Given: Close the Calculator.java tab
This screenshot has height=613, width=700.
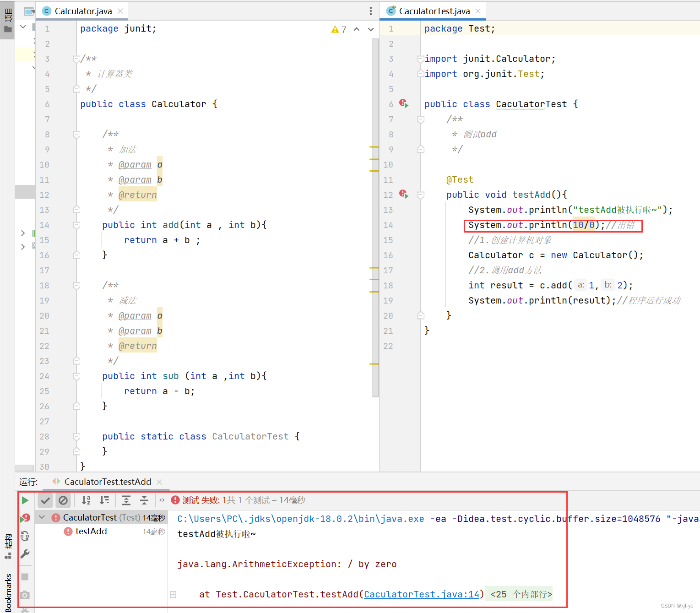Looking at the screenshot, I should tap(120, 11).
